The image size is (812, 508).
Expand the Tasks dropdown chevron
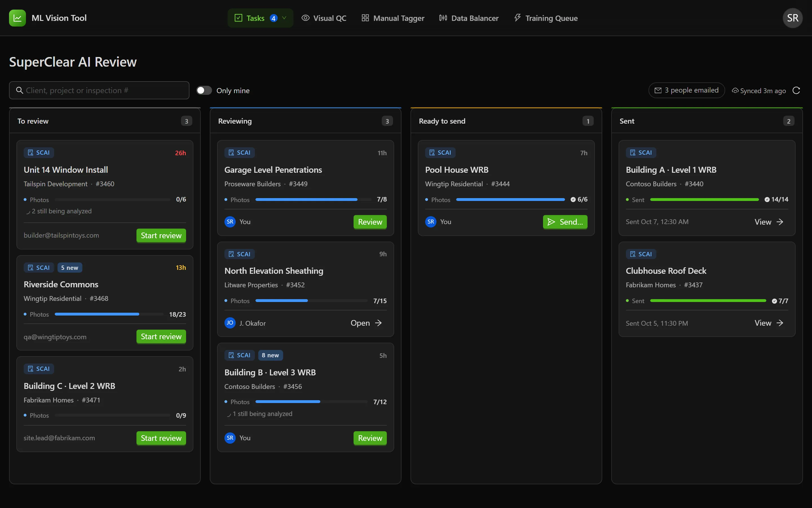click(x=284, y=18)
